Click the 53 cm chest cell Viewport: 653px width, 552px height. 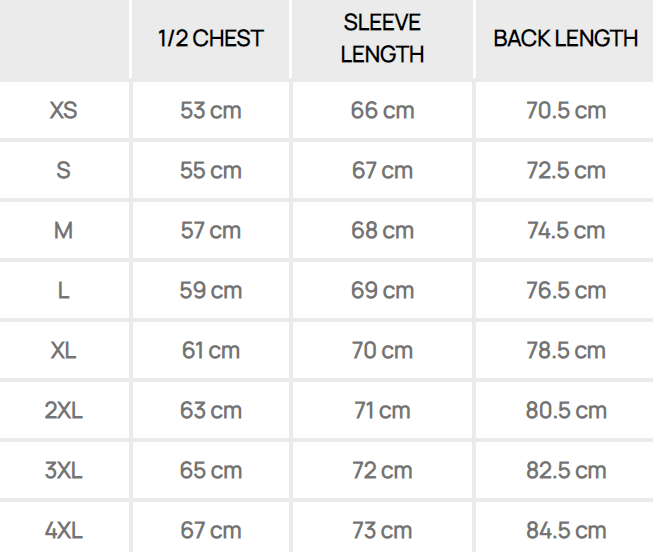click(x=211, y=110)
